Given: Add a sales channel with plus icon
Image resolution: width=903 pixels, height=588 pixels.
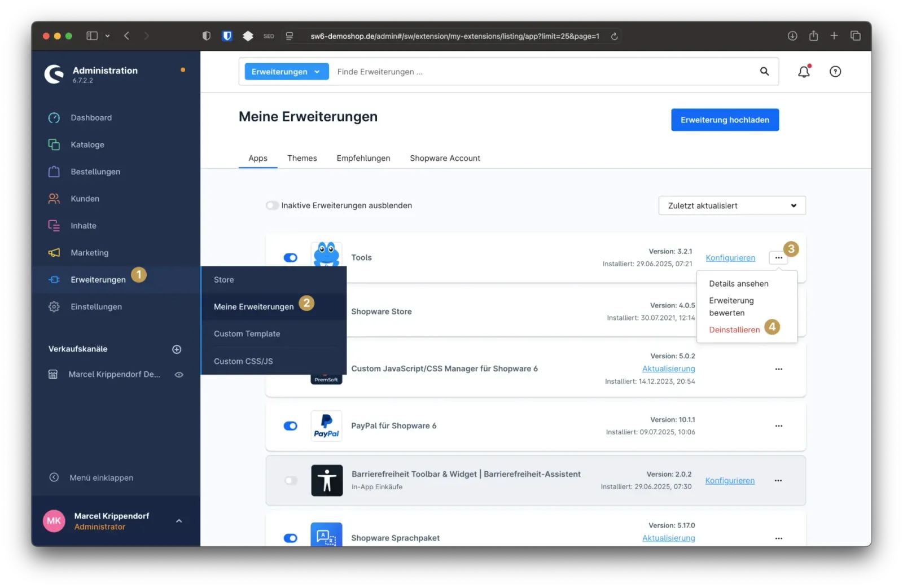Looking at the screenshot, I should pyautogui.click(x=177, y=349).
